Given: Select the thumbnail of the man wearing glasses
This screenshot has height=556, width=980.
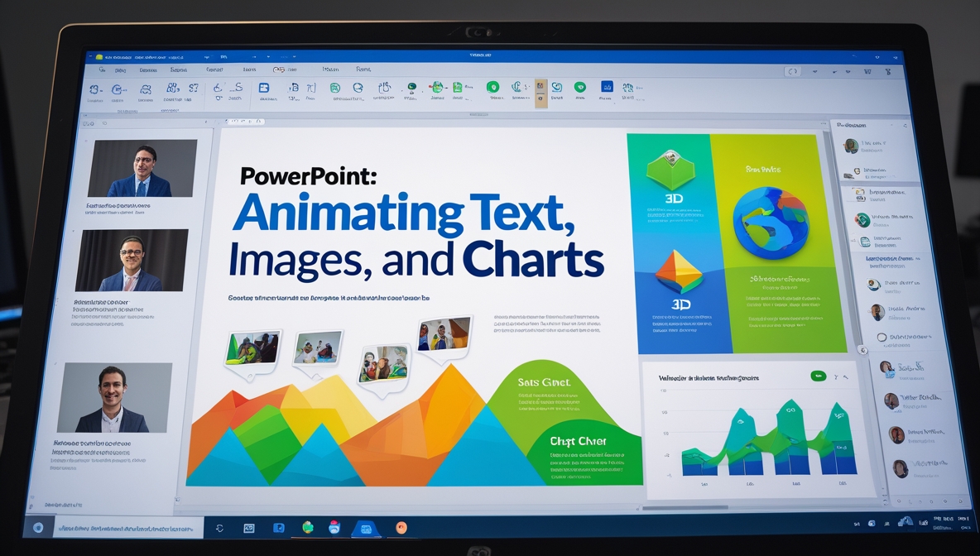Looking at the screenshot, I should pos(132,260).
